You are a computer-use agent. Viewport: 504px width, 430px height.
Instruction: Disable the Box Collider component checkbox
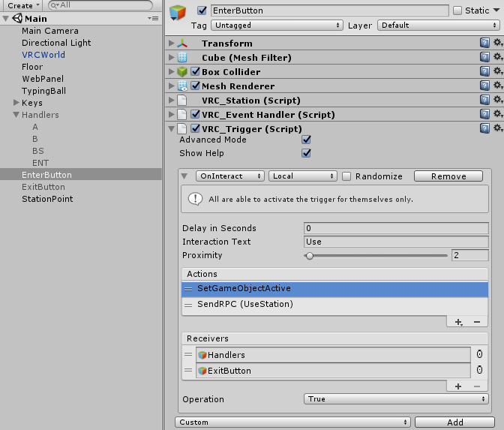coord(196,71)
